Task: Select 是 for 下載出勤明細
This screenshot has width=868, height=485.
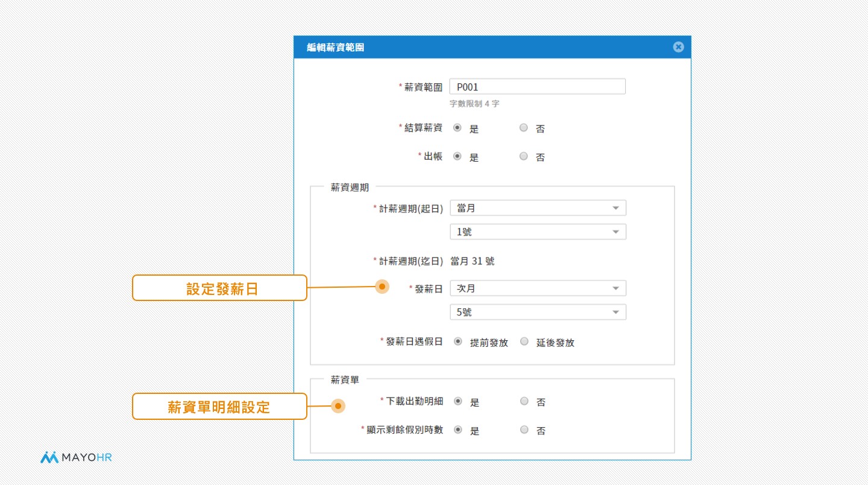Action: click(458, 401)
